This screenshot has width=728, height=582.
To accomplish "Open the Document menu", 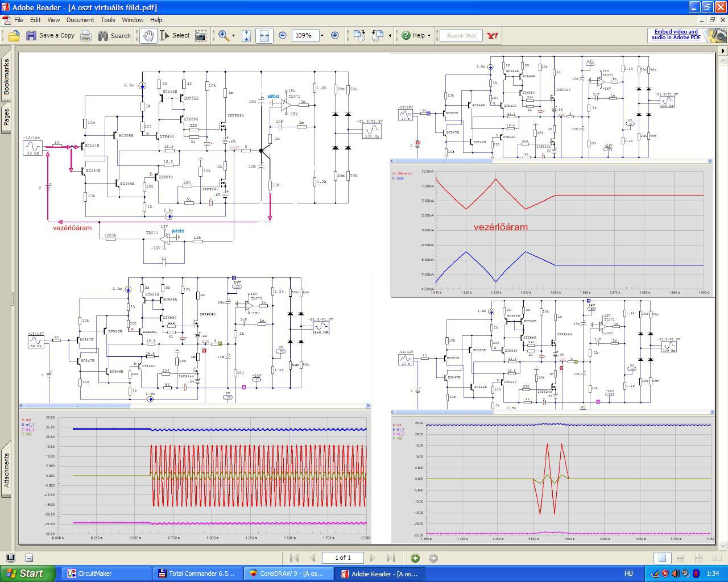I will tap(80, 20).
